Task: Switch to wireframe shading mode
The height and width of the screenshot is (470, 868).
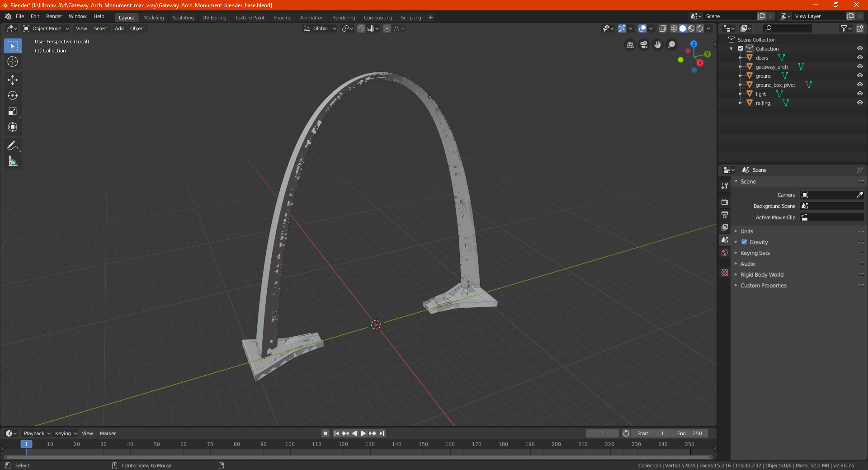Action: 674,28
